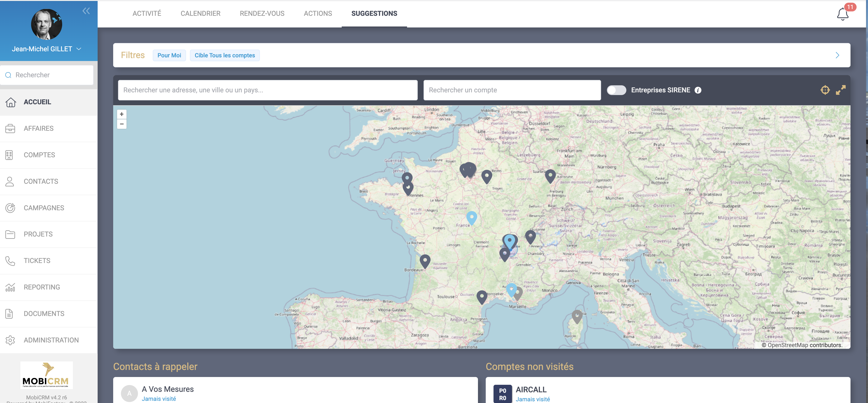Zoom in the map with plus
Screen dimensions: 868x403
click(122, 114)
